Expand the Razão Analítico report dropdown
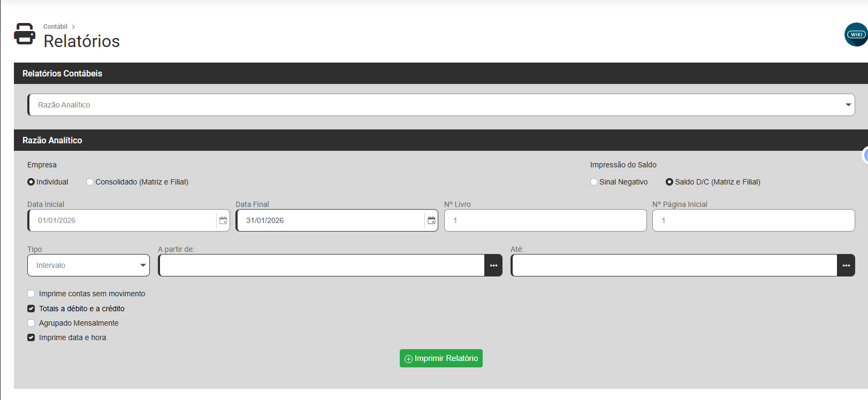 [441, 105]
